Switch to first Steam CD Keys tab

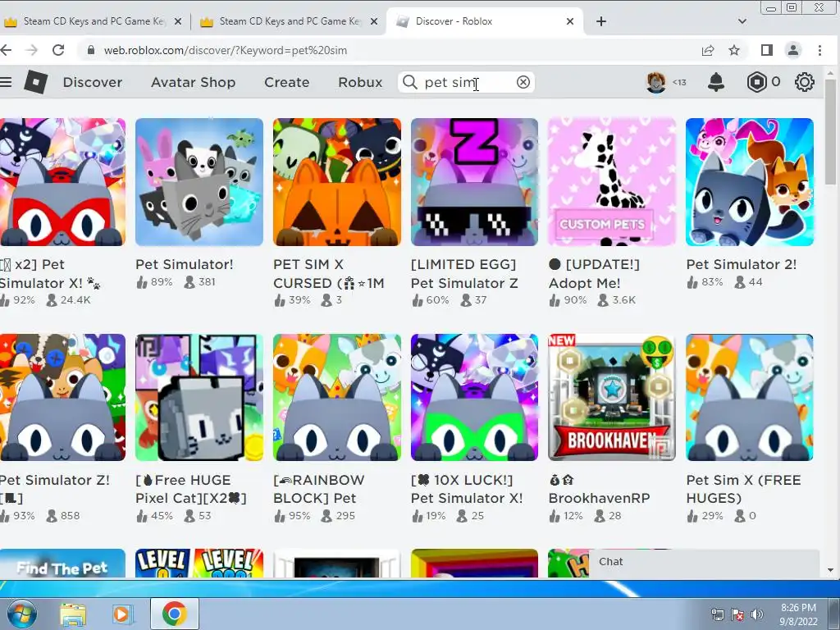point(94,21)
